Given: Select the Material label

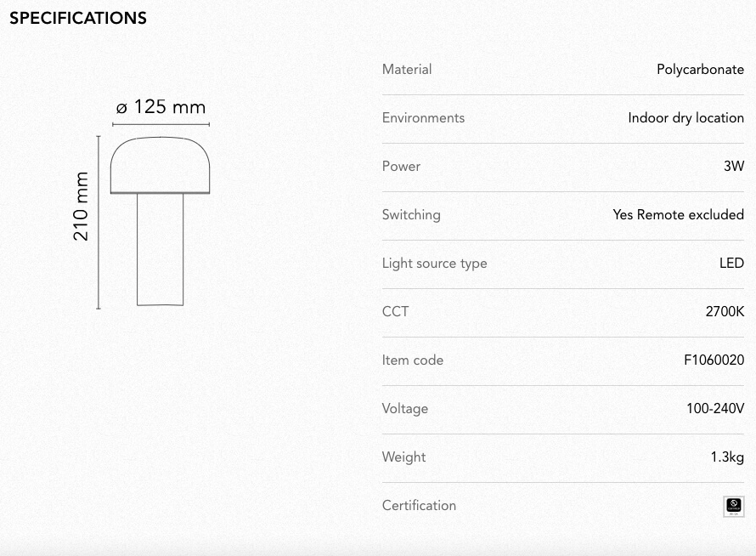Looking at the screenshot, I should pos(406,70).
